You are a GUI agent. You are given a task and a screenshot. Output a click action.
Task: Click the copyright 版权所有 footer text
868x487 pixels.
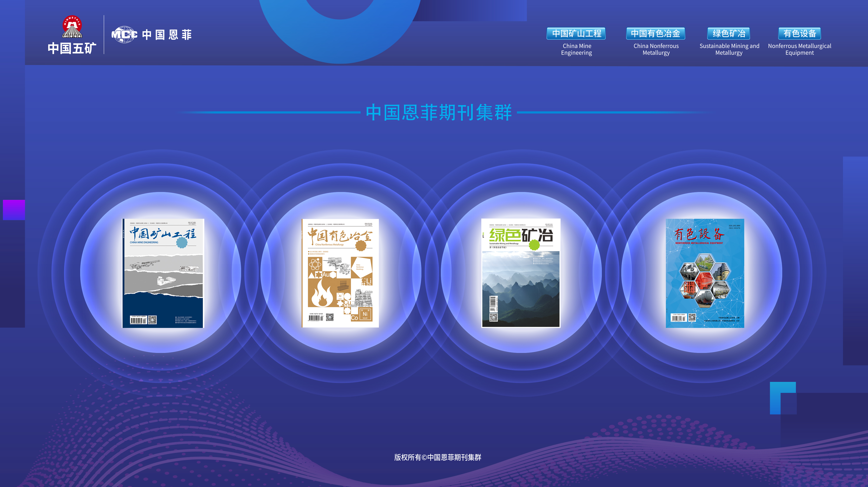(x=438, y=457)
